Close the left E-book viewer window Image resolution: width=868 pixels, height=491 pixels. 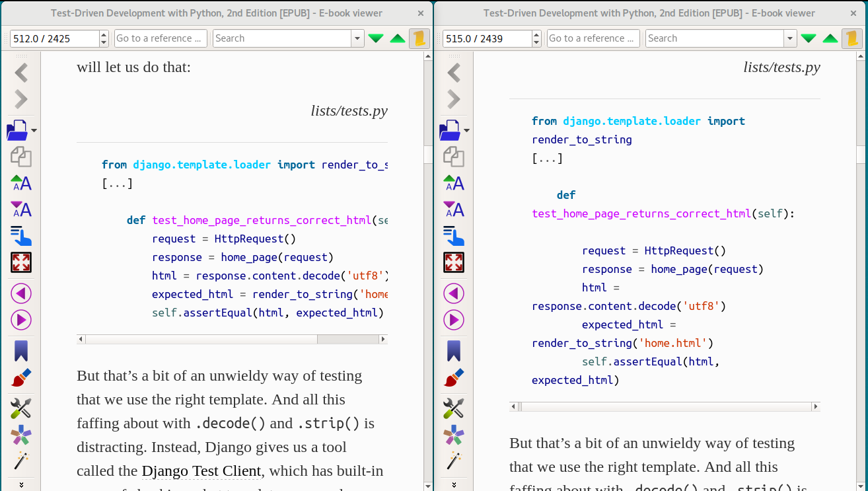click(x=421, y=13)
